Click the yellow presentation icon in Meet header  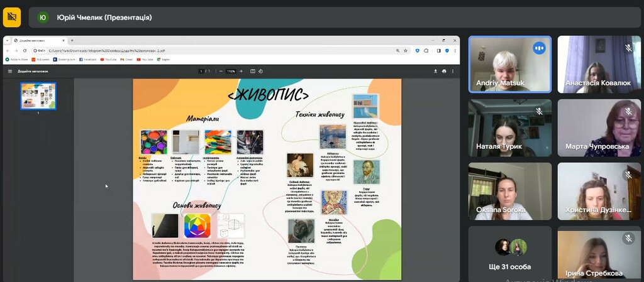click(12, 18)
